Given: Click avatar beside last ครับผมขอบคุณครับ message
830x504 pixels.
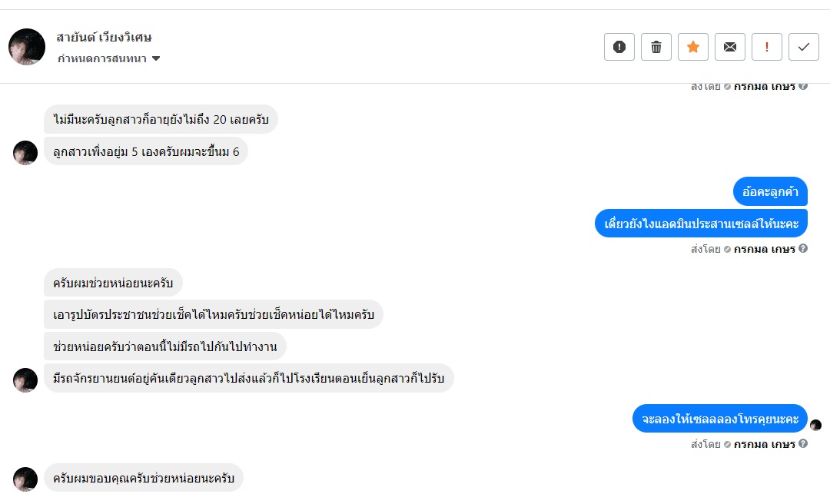Looking at the screenshot, I should [x=25, y=479].
